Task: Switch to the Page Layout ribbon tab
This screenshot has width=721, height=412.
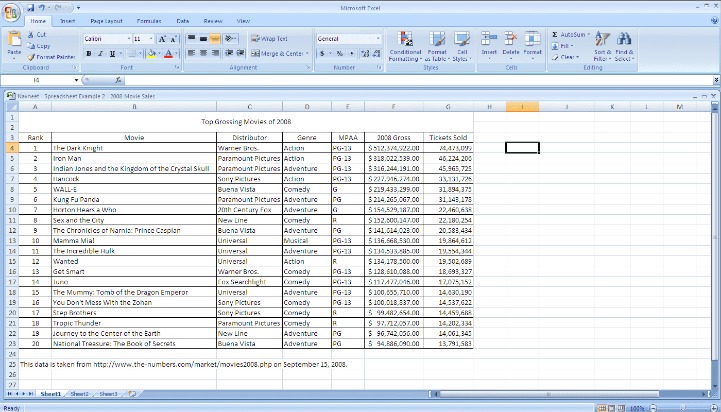Action: pos(105,20)
